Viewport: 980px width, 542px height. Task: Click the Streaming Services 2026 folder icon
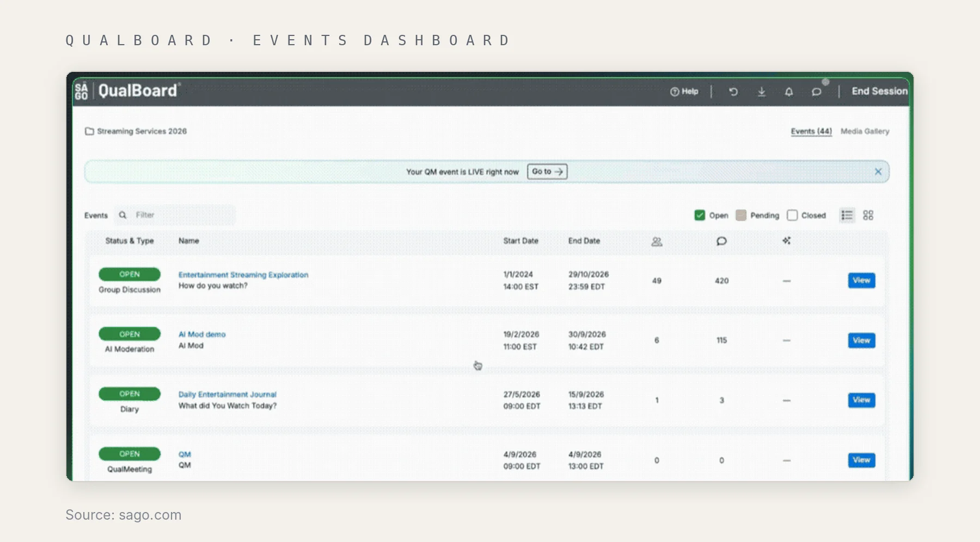pyautogui.click(x=89, y=131)
